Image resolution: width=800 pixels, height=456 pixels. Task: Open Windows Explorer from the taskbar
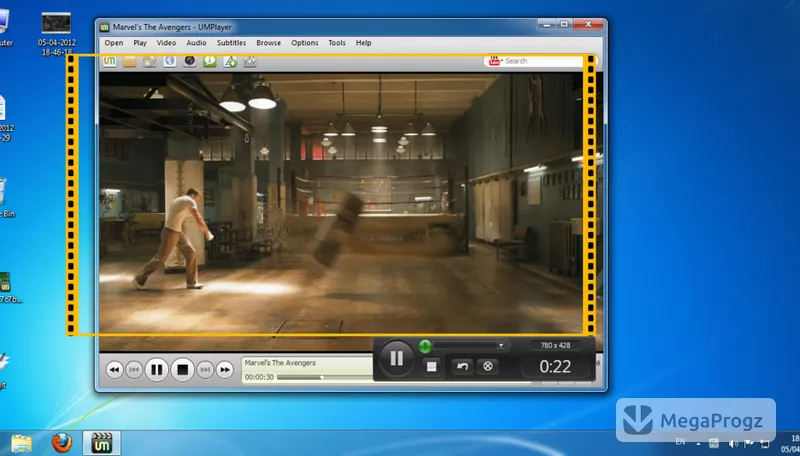coord(21,443)
